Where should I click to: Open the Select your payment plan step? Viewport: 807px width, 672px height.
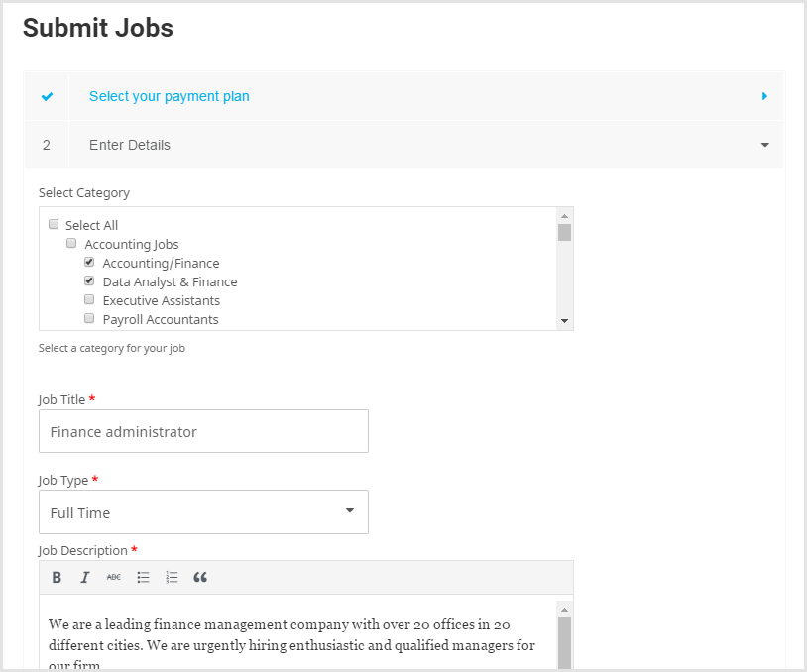pos(170,96)
